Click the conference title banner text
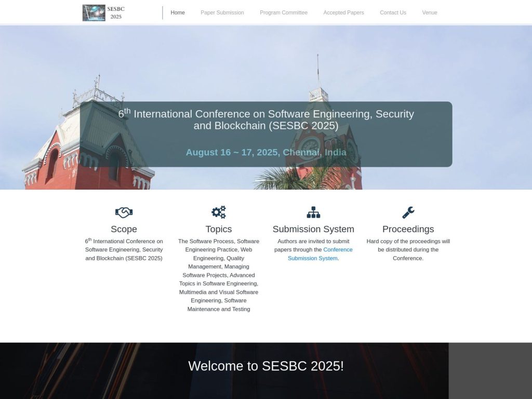Image resolution: width=532 pixels, height=399 pixels. coord(266,119)
